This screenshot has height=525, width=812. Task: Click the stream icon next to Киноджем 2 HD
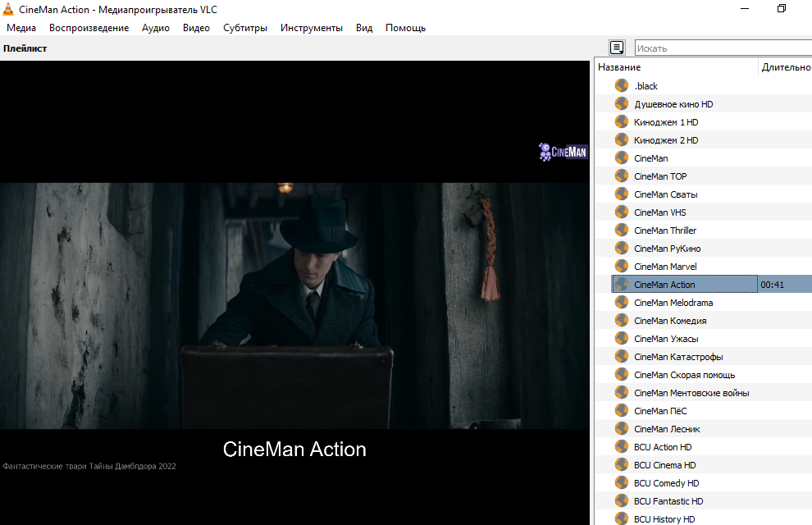click(622, 139)
